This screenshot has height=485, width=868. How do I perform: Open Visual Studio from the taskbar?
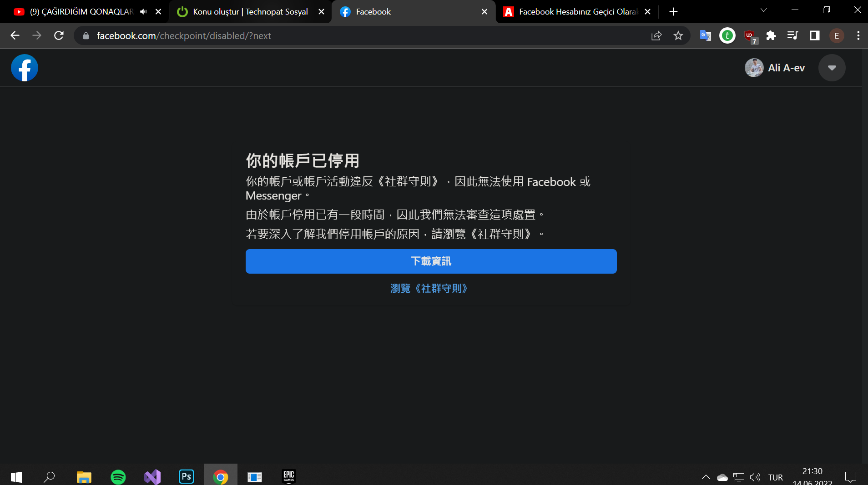152,477
